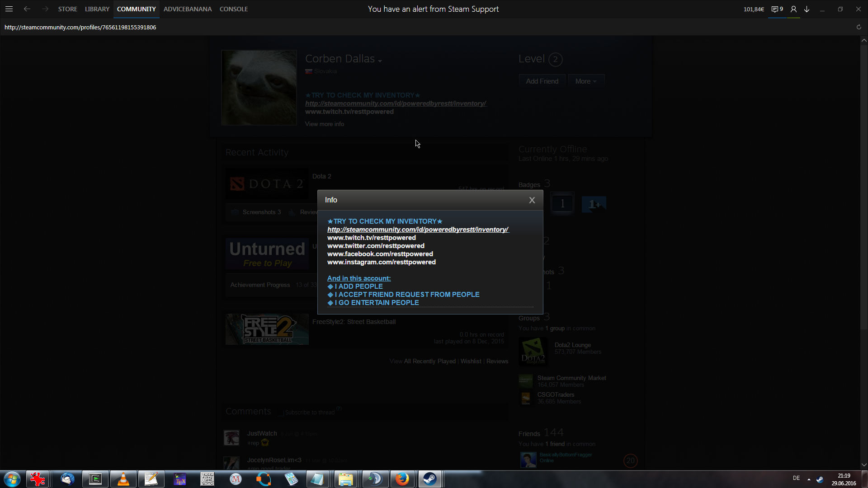
Task: Open the hamburger menu icon
Action: click(9, 9)
